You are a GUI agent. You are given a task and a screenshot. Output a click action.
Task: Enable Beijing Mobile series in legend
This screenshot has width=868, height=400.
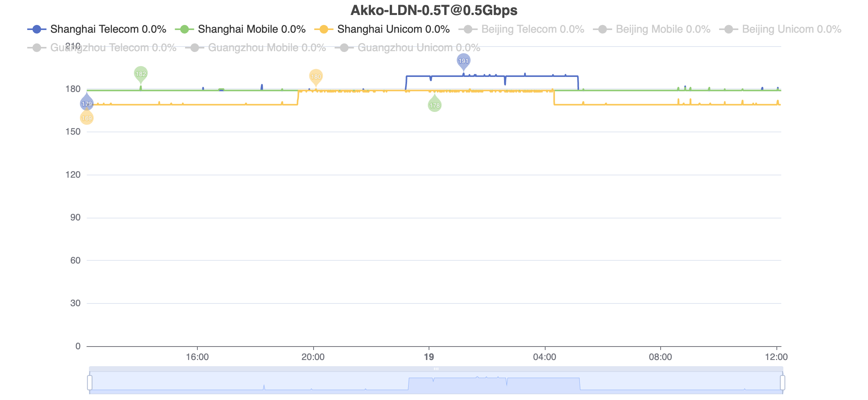[652, 29]
